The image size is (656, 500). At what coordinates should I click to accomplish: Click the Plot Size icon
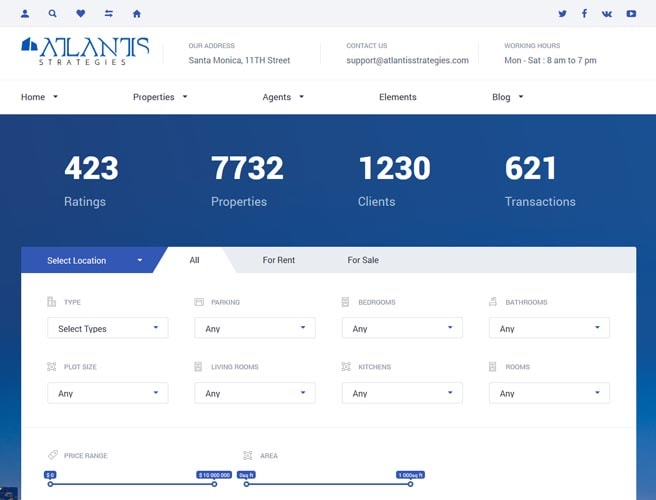pos(51,367)
